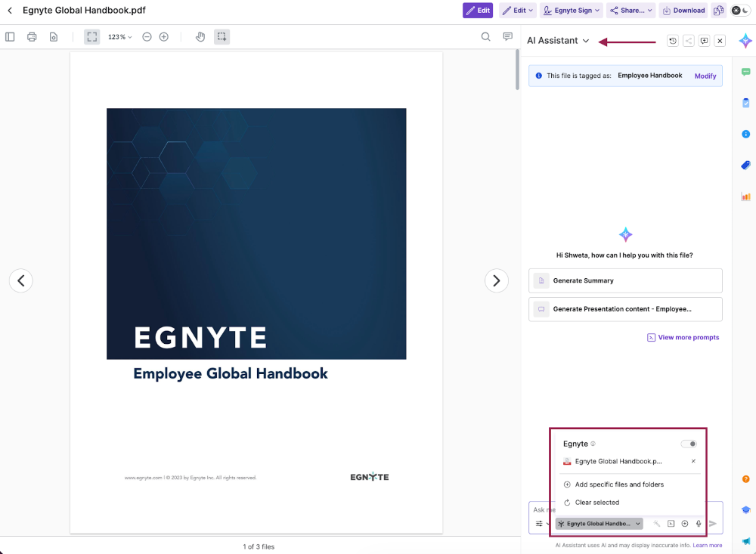Remove Egnyte Global Handbook from selected files
The image size is (756, 554).
coord(693,461)
